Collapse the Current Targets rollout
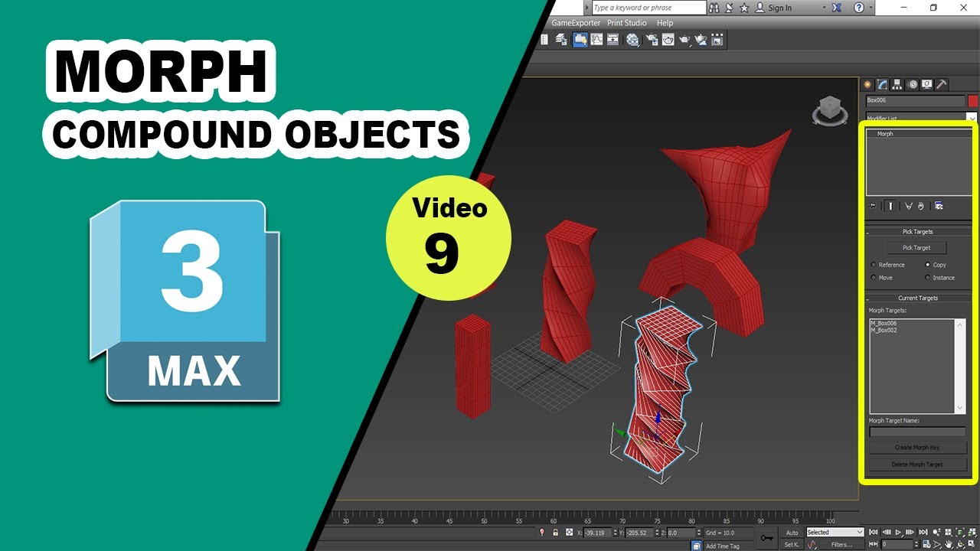 click(x=917, y=298)
